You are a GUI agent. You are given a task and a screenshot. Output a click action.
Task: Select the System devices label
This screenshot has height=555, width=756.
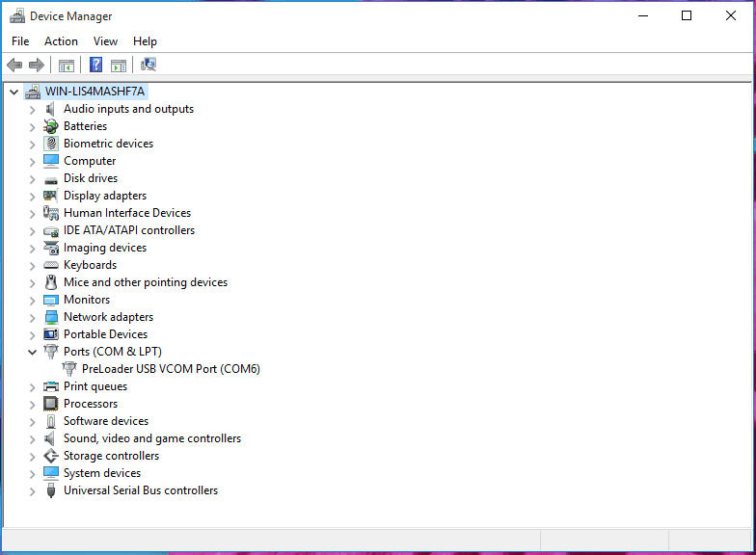[x=102, y=473]
